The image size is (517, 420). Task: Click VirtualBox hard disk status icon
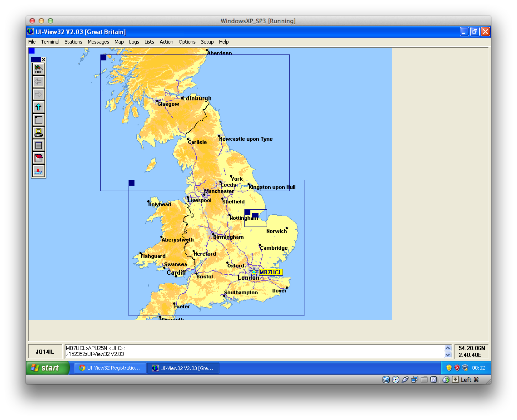click(x=386, y=380)
